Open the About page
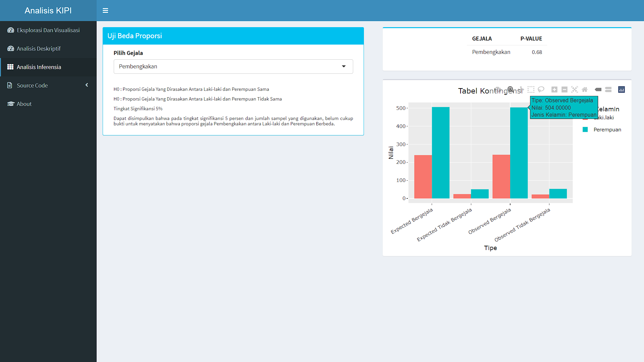This screenshot has height=362, width=644. pyautogui.click(x=48, y=104)
